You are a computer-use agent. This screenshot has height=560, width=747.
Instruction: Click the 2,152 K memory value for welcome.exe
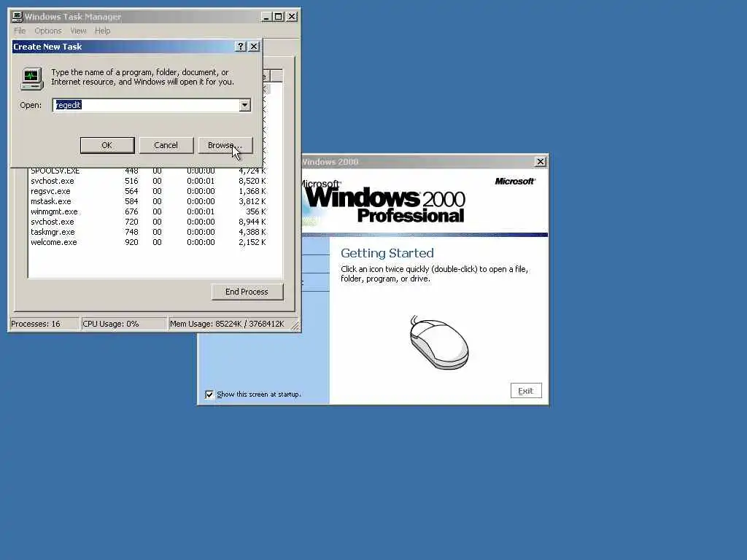point(252,242)
